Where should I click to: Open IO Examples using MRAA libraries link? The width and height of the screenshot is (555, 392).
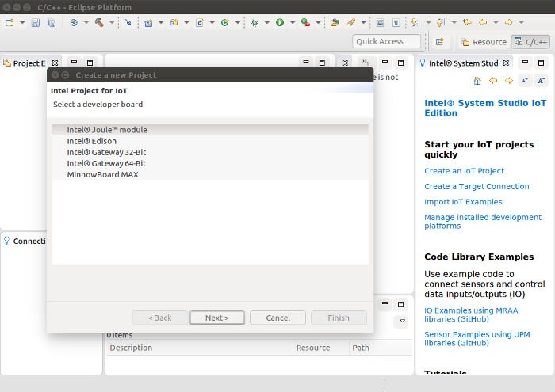tap(471, 314)
